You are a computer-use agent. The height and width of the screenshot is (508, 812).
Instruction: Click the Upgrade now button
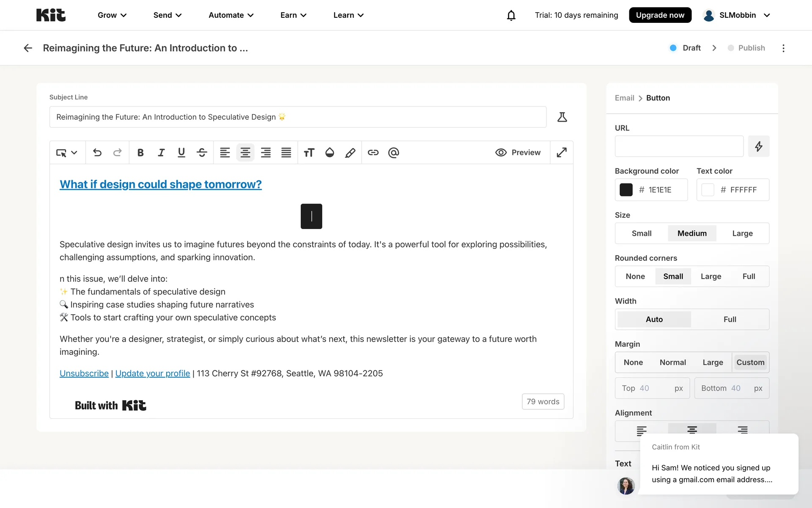click(x=660, y=15)
